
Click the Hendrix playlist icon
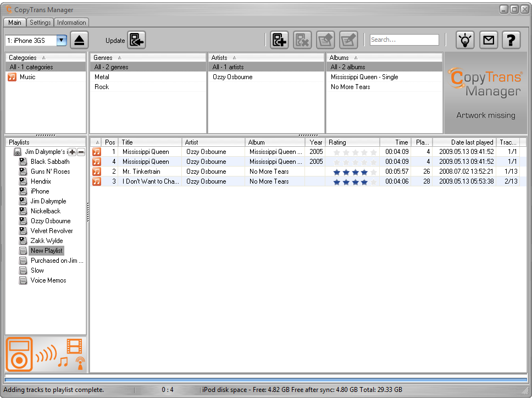[x=23, y=181]
